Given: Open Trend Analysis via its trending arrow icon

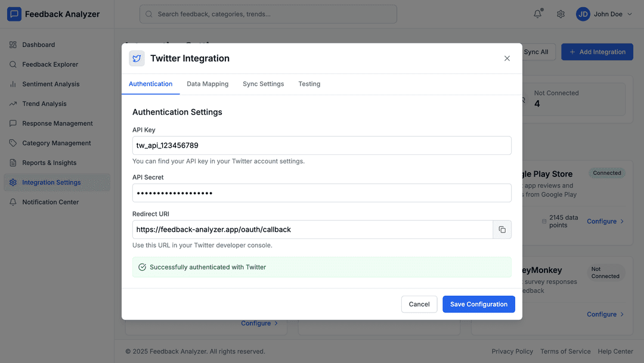Looking at the screenshot, I should (x=13, y=104).
